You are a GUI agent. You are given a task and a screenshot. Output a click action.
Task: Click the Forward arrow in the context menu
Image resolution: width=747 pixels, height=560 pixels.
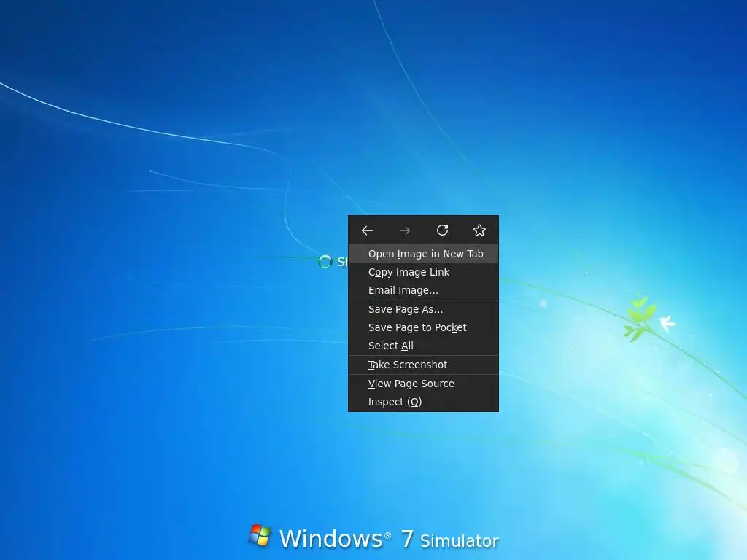tap(404, 230)
